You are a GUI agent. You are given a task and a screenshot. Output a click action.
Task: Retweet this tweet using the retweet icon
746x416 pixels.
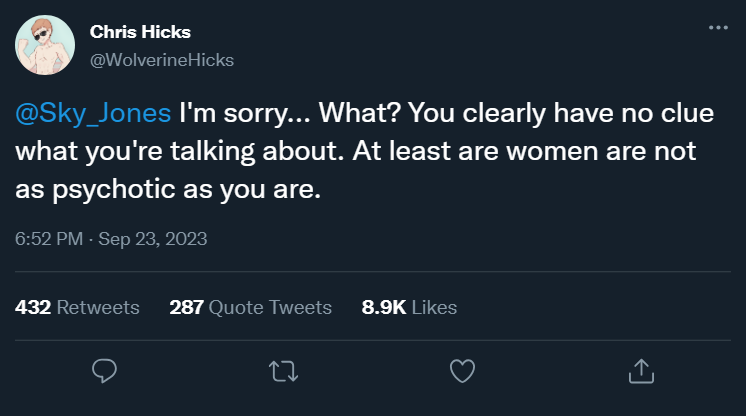283,372
